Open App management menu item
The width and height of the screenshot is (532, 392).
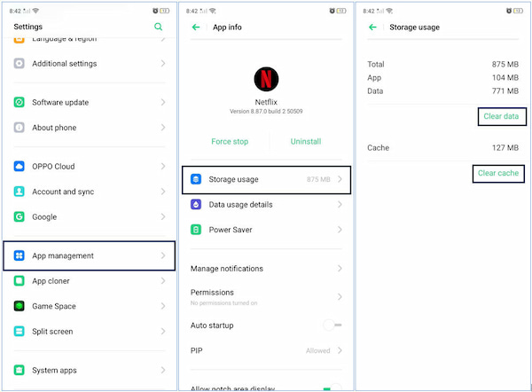tap(89, 256)
